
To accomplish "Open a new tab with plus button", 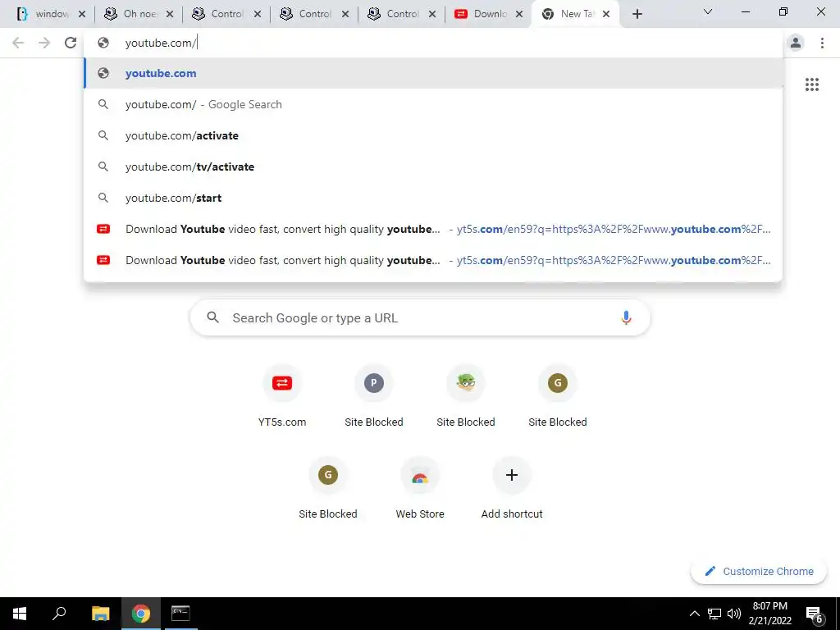I will click(637, 14).
